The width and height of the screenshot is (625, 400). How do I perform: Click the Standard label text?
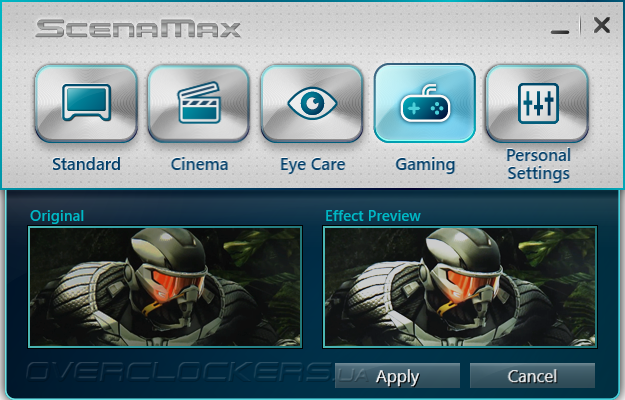coord(86,164)
